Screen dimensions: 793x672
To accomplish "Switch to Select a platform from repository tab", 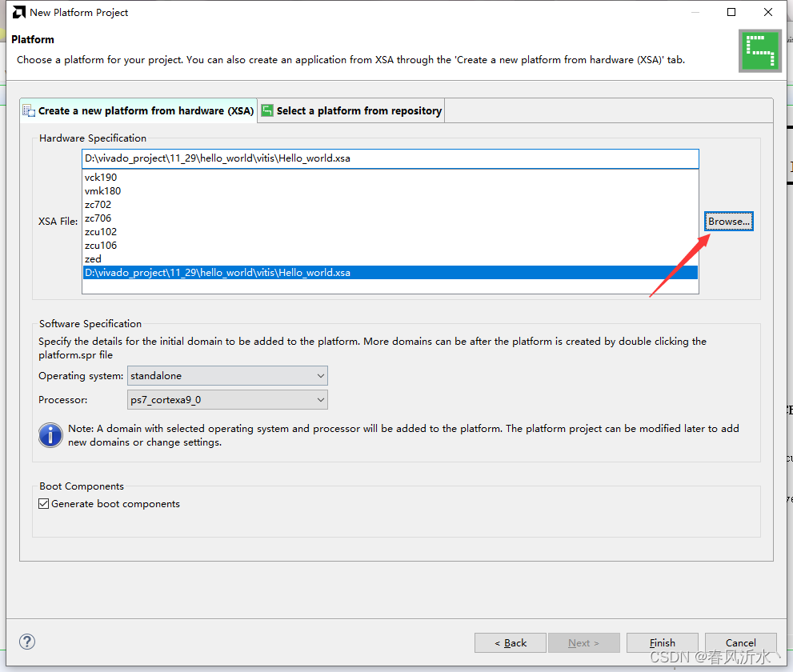I will click(351, 110).
